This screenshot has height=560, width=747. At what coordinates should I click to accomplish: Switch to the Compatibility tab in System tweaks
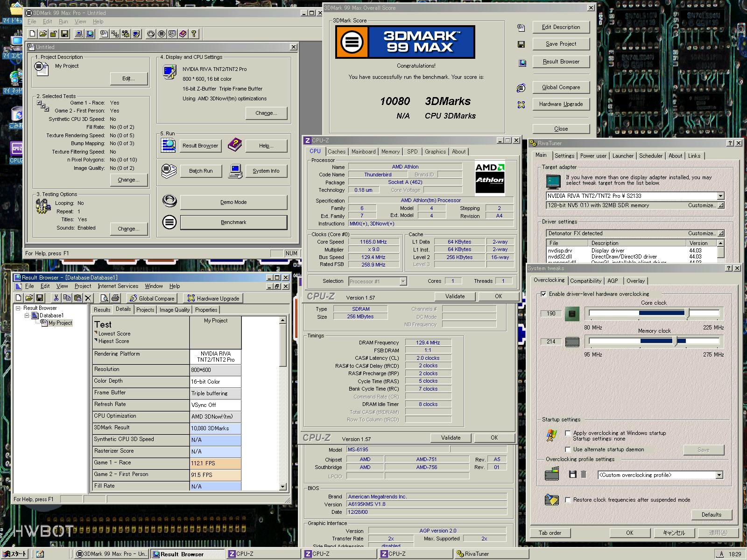coord(585,281)
